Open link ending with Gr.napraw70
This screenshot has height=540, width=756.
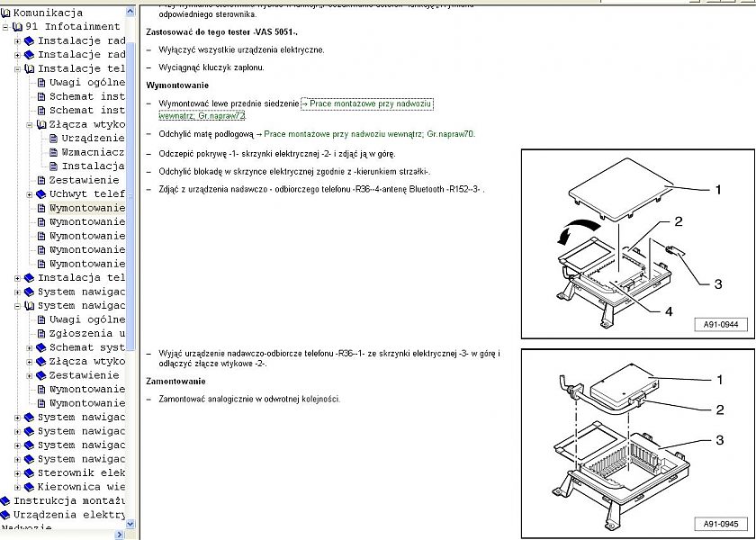369,134
